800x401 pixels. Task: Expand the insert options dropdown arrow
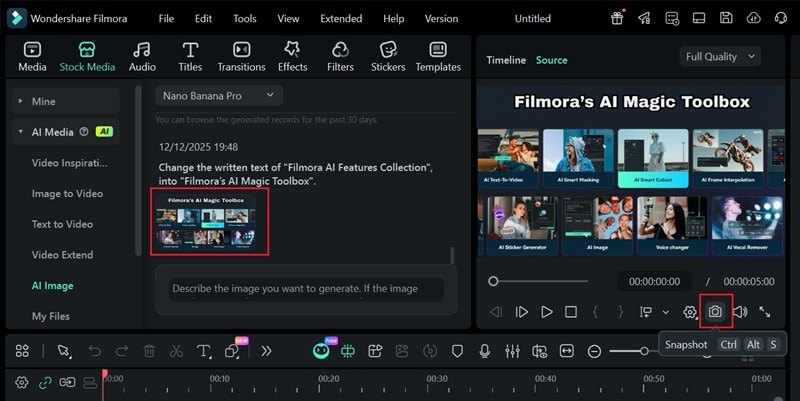(x=666, y=312)
